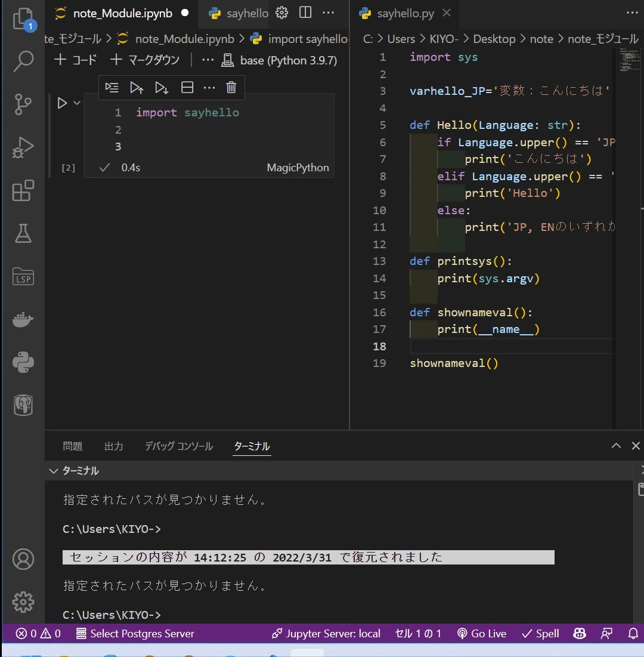Click breadcrumb KIYO- in right editor
644x657 pixels.
click(x=444, y=39)
